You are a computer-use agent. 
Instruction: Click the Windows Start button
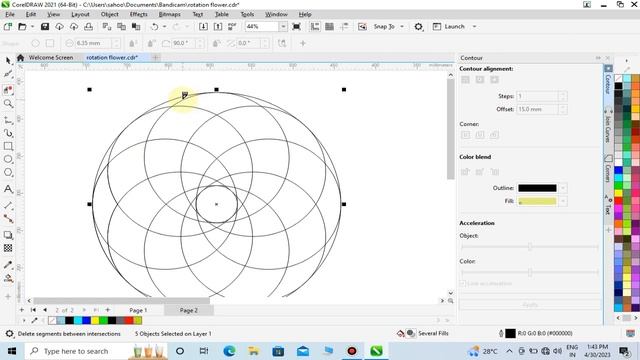pyautogui.click(x=12, y=351)
